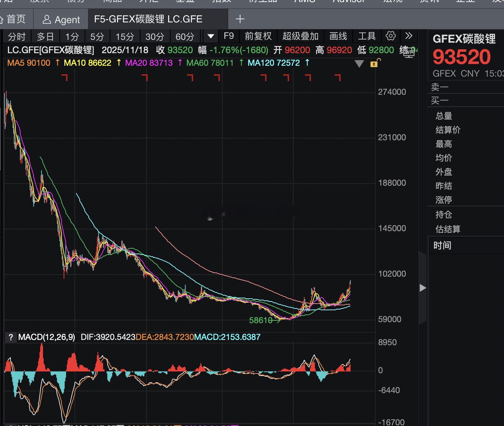Image resolution: width=504 pixels, height=426 pixels.
Task: Toggle 前复权 price adjustment mode
Action: pos(258,36)
